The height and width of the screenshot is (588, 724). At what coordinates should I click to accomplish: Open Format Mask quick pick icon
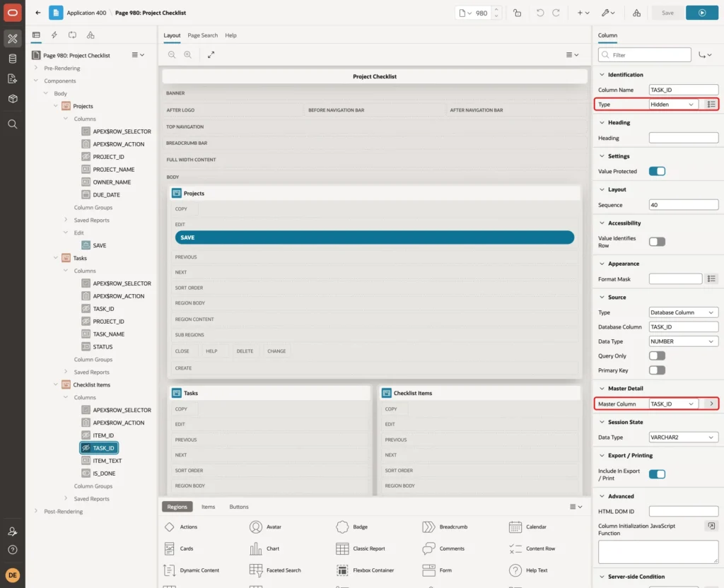tap(711, 278)
